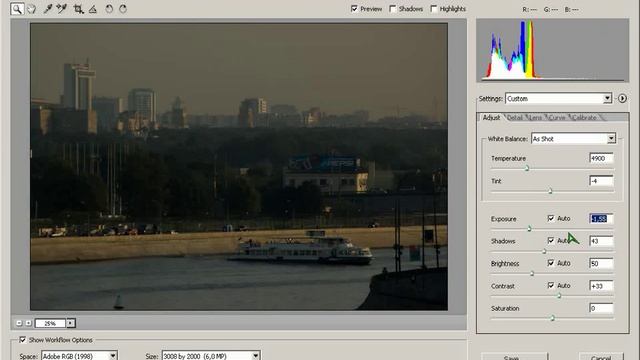This screenshot has width=640, height=360.
Task: Click the Brightness value field 50
Action: (x=601, y=264)
